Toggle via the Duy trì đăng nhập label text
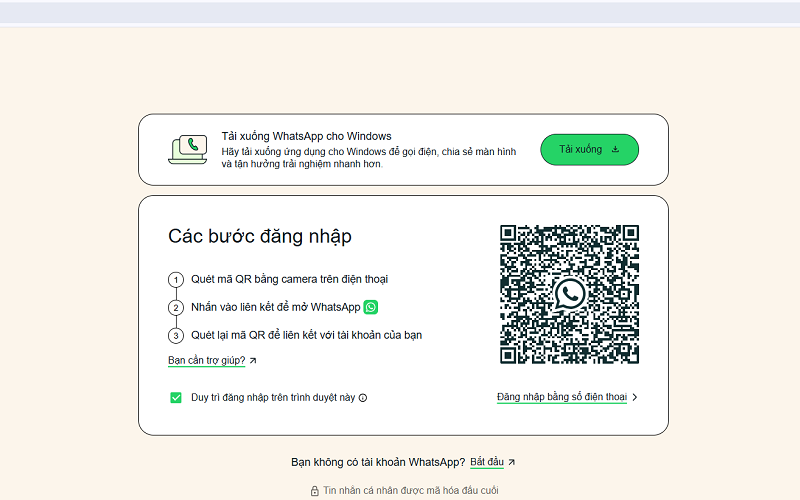Image resolution: width=800 pixels, height=500 pixels. pos(273,397)
